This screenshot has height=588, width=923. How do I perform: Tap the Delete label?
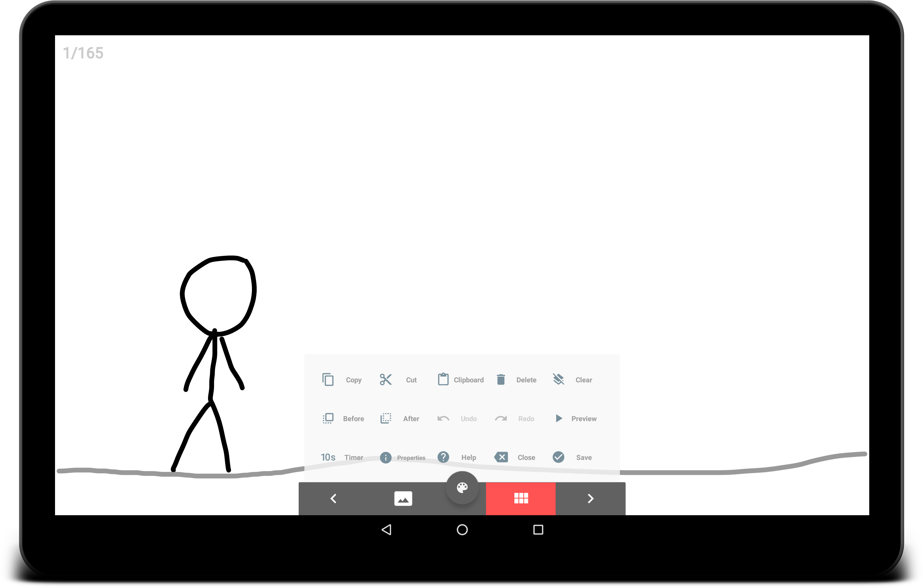[526, 380]
